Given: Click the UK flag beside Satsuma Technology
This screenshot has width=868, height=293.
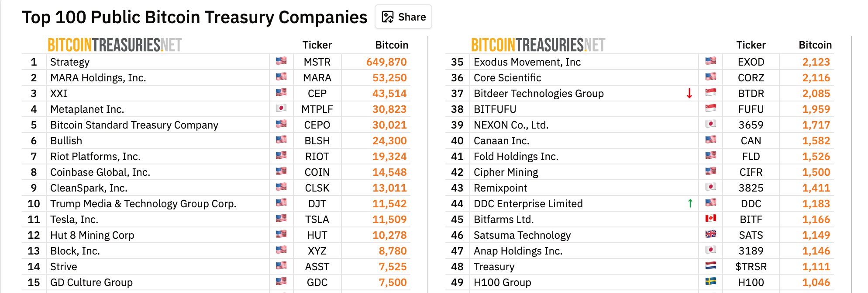Looking at the screenshot, I should 711,235.
